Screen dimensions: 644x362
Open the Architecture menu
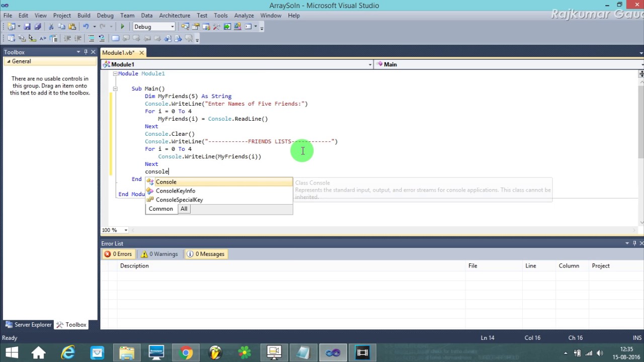175,16
